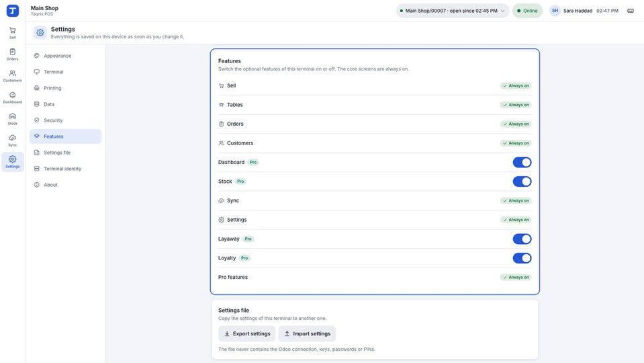Open Security settings section
The height and width of the screenshot is (363, 644).
(x=65, y=120)
